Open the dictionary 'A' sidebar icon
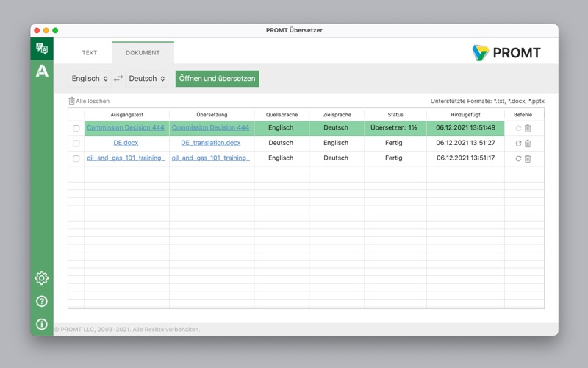The image size is (588, 368). pos(42,71)
